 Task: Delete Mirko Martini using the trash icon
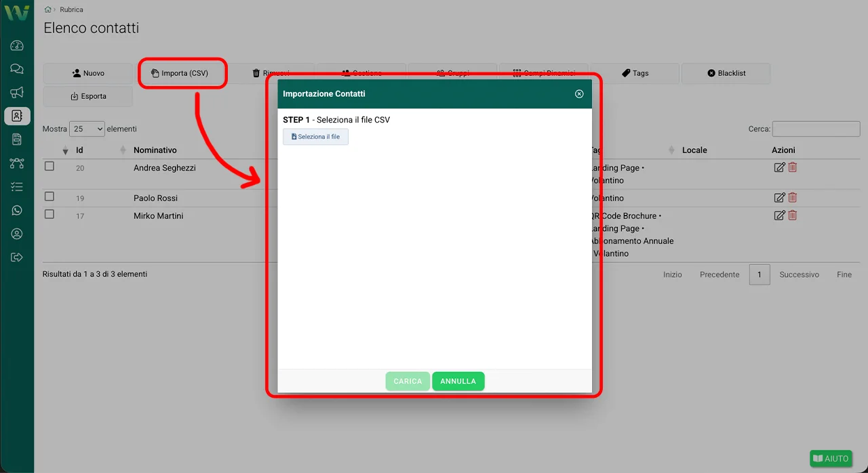pyautogui.click(x=793, y=215)
